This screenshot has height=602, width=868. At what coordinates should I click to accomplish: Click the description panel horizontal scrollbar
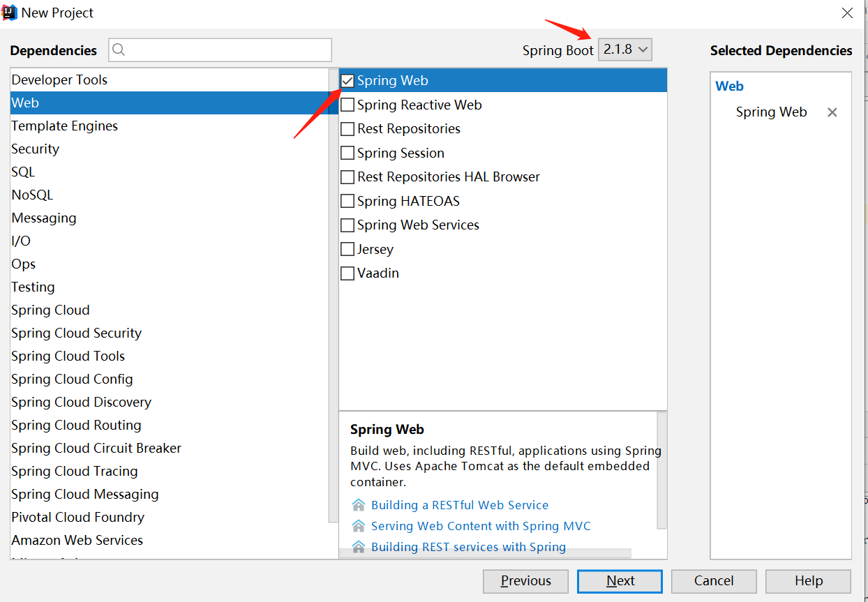(x=485, y=553)
